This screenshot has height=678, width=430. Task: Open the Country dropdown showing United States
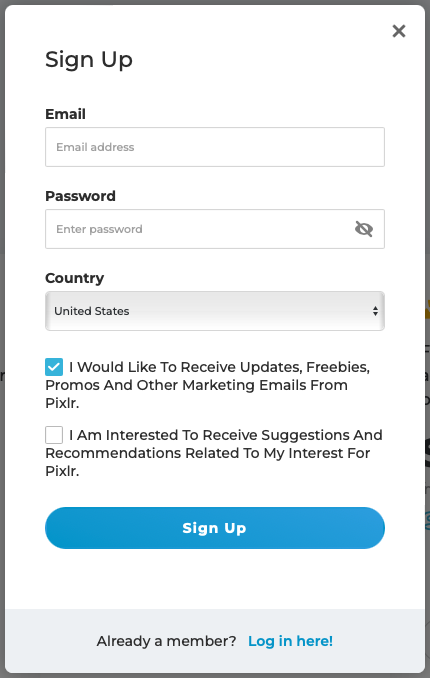pyautogui.click(x=215, y=311)
